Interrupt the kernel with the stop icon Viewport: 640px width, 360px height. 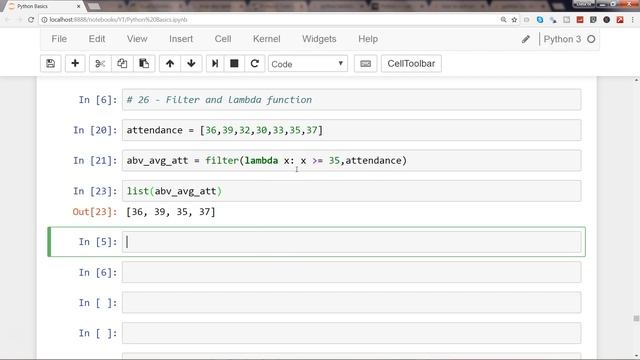point(234,64)
